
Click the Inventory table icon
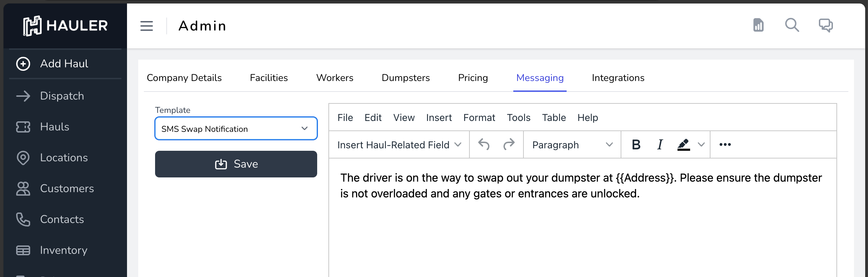click(23, 250)
